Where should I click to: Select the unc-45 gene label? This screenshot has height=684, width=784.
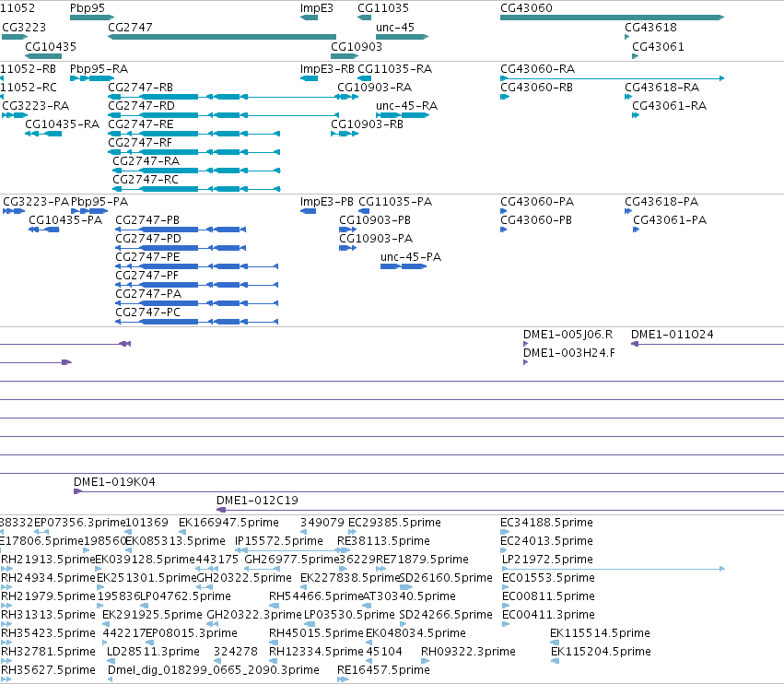pyautogui.click(x=395, y=27)
